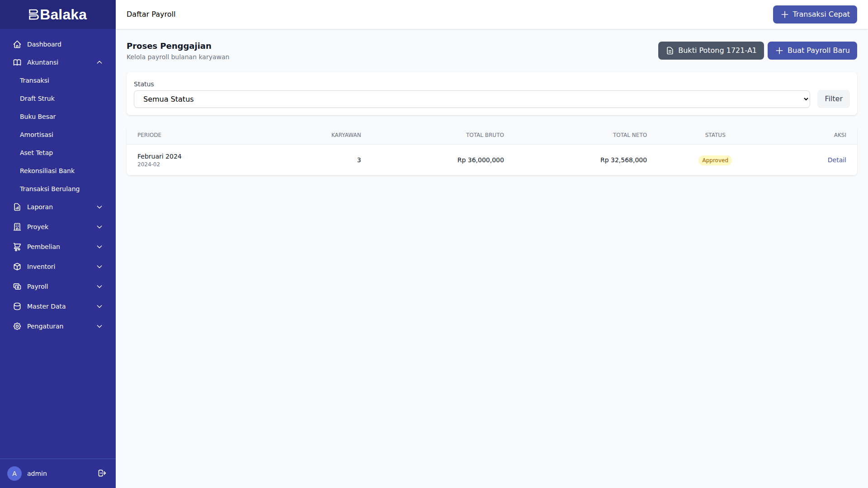Go to Buku Besar menu item
The width and height of the screenshot is (868, 488).
tap(38, 117)
